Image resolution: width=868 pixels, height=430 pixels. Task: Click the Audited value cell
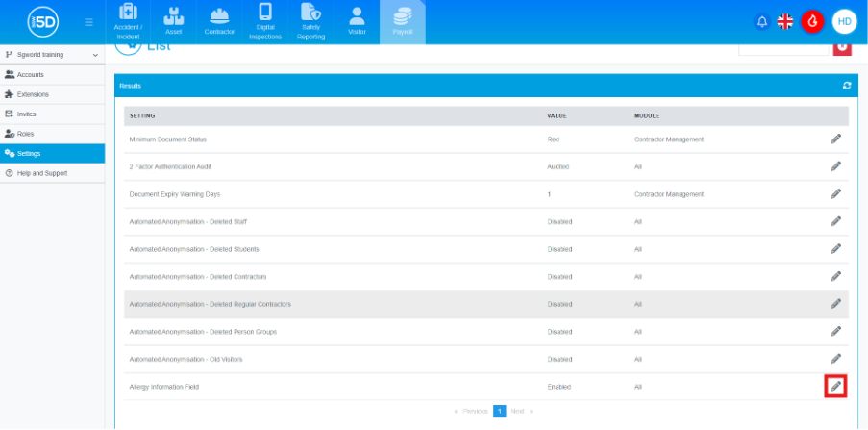pos(558,166)
